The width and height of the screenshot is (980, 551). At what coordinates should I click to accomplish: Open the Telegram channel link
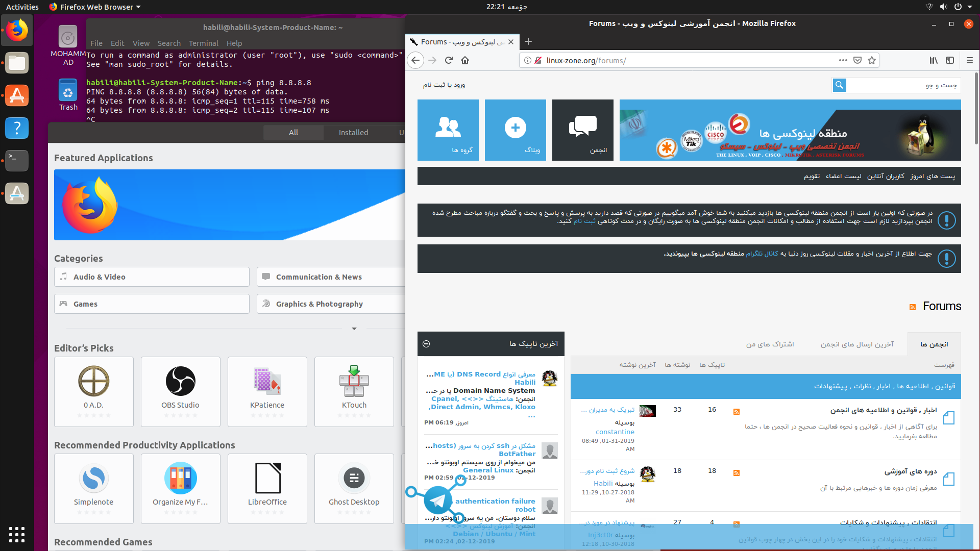762,254
